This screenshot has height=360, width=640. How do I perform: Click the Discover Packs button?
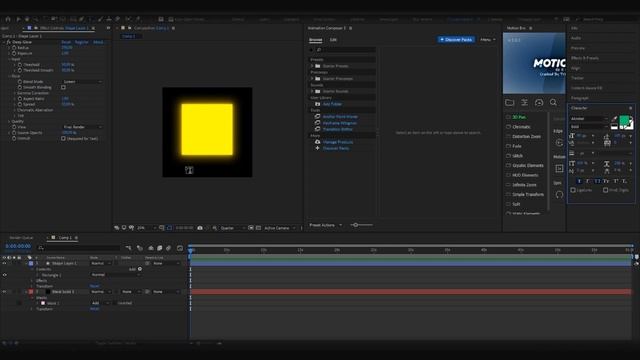(x=456, y=40)
